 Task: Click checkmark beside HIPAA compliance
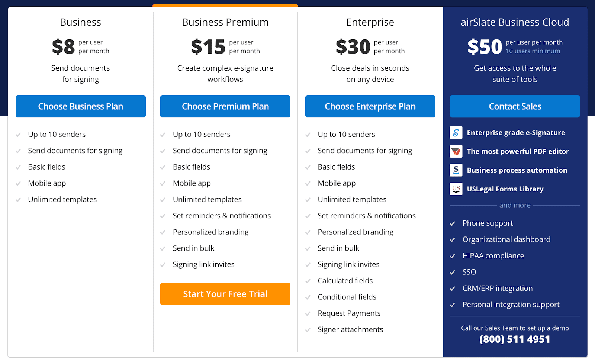453,256
